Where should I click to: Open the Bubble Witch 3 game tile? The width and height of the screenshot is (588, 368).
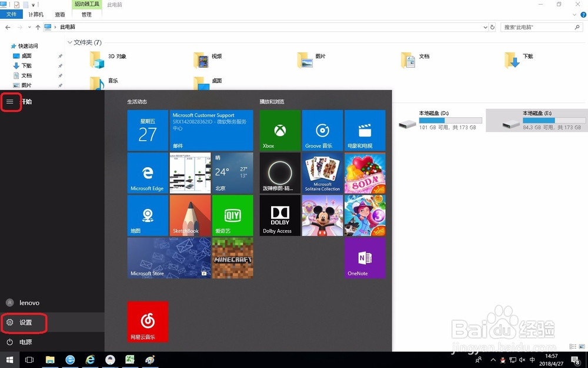[x=365, y=216]
